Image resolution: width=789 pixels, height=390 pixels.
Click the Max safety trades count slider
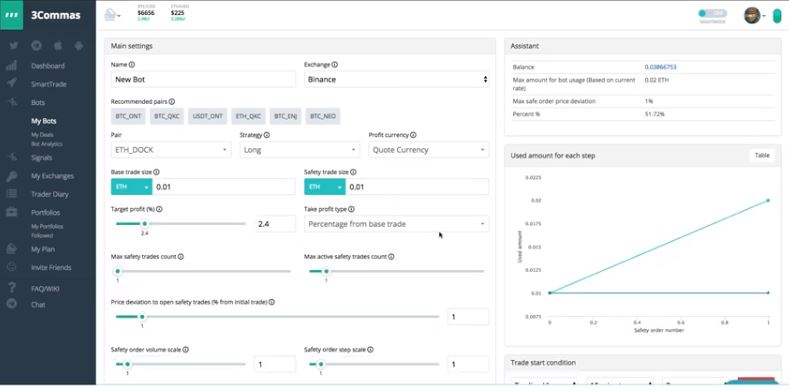click(x=117, y=271)
